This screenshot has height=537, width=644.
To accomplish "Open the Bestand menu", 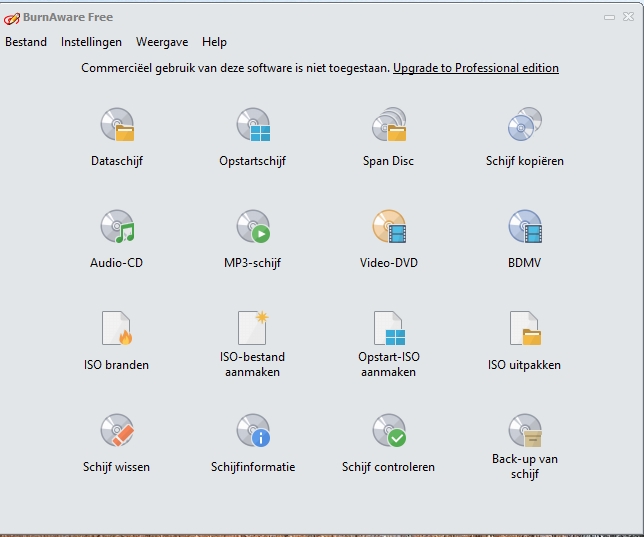I will (x=26, y=42).
